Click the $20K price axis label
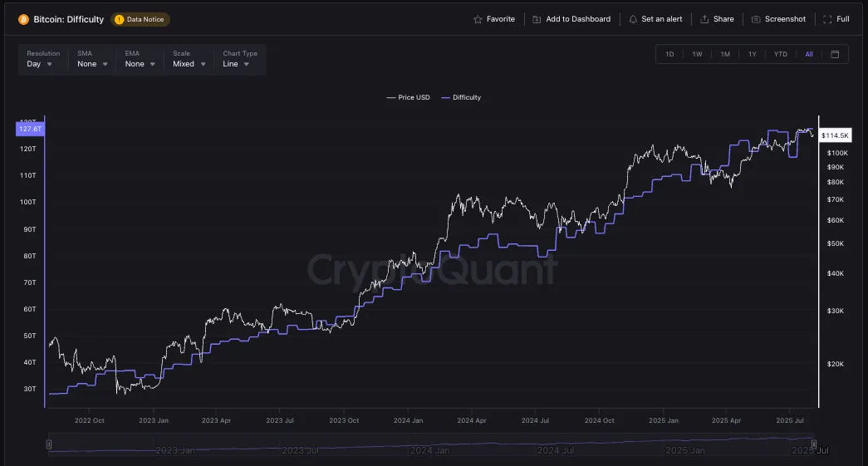 tap(836, 364)
